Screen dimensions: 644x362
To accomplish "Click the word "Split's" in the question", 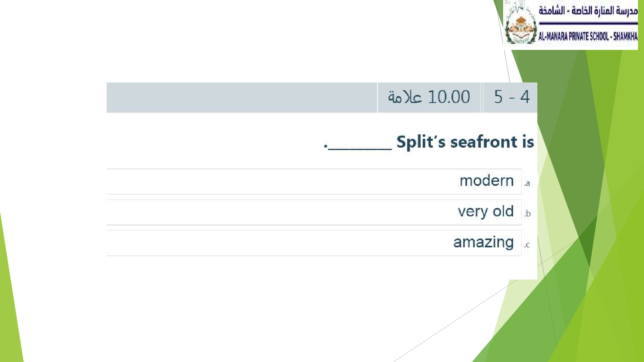I will (x=421, y=142).
